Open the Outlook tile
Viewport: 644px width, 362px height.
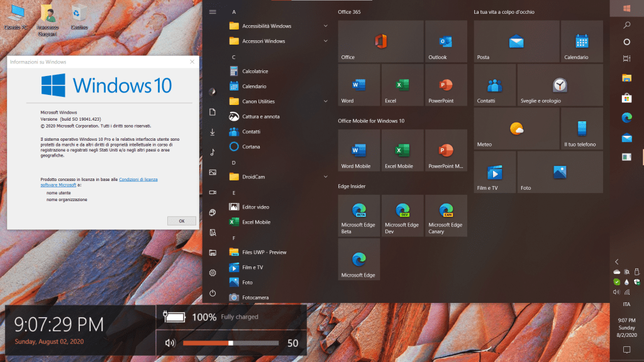pos(446,41)
